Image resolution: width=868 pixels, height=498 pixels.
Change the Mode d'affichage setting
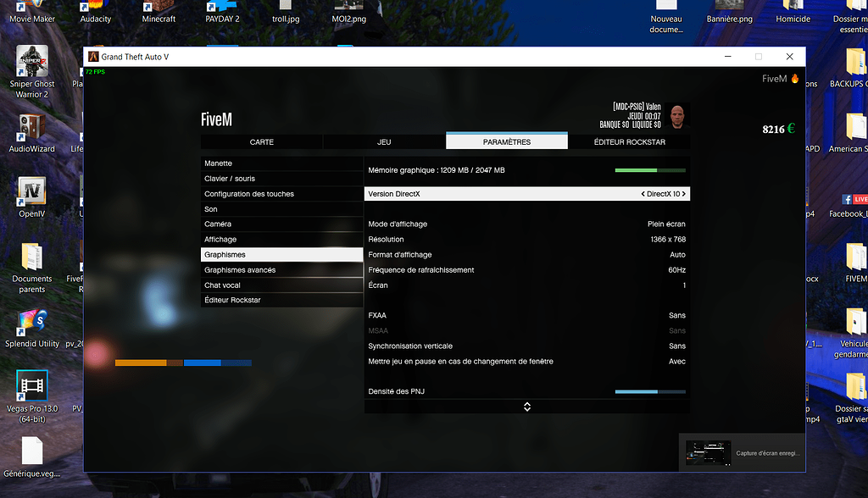(527, 224)
